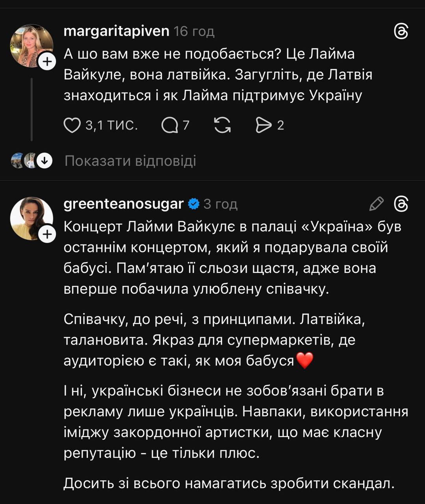Open comments via the speech bubble icon

(170, 126)
